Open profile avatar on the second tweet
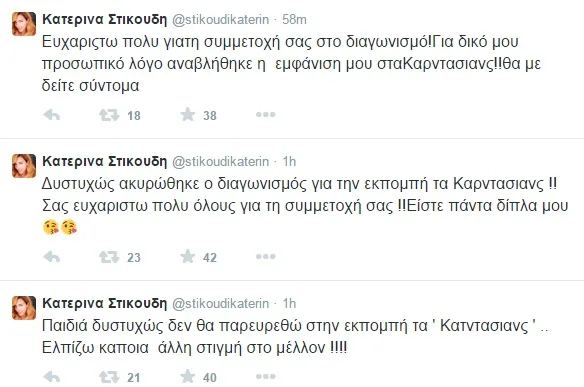 tap(24, 166)
